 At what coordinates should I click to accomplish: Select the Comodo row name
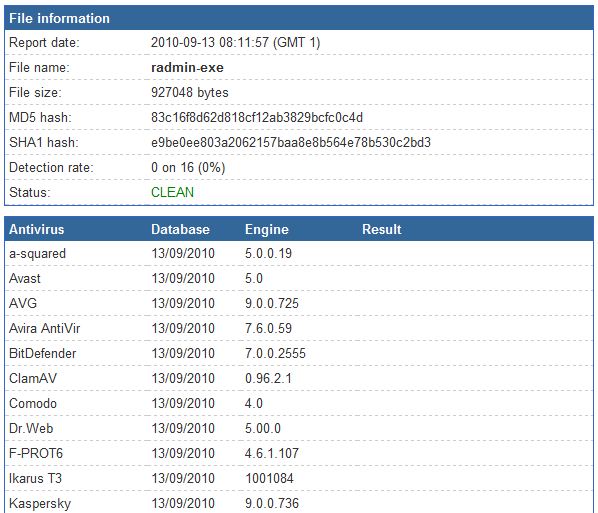[33, 403]
